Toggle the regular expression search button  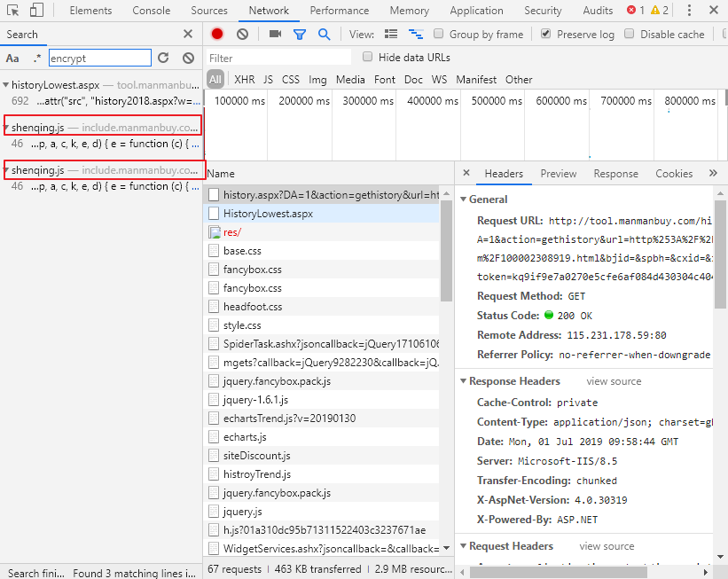[x=37, y=58]
